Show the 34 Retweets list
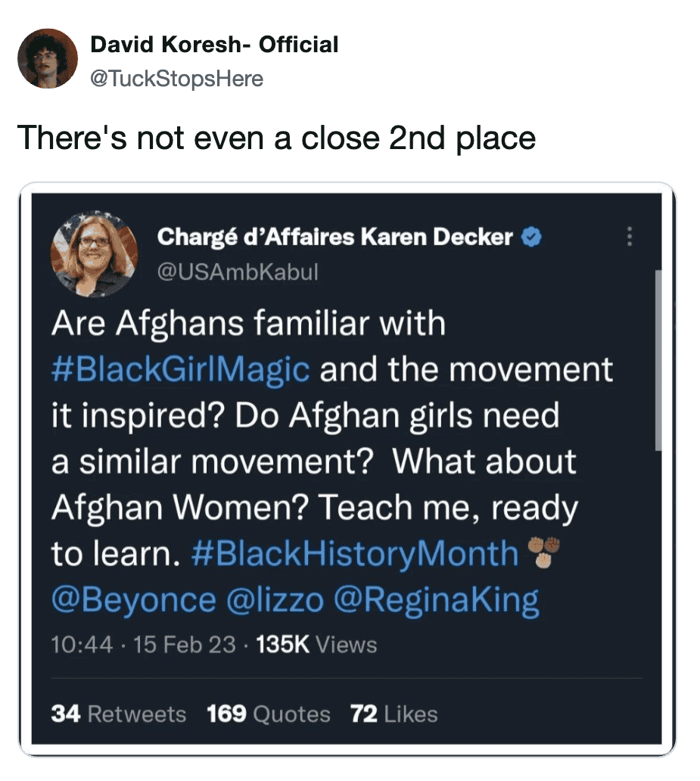 (118, 714)
